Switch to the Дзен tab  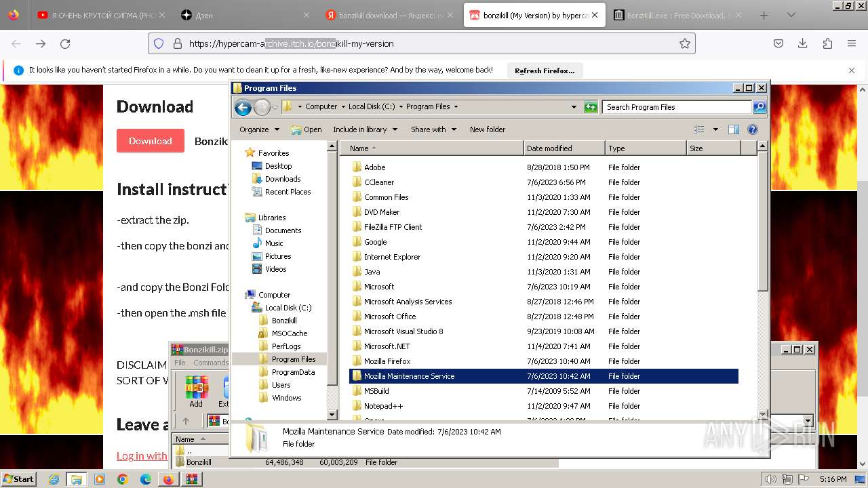[244, 15]
